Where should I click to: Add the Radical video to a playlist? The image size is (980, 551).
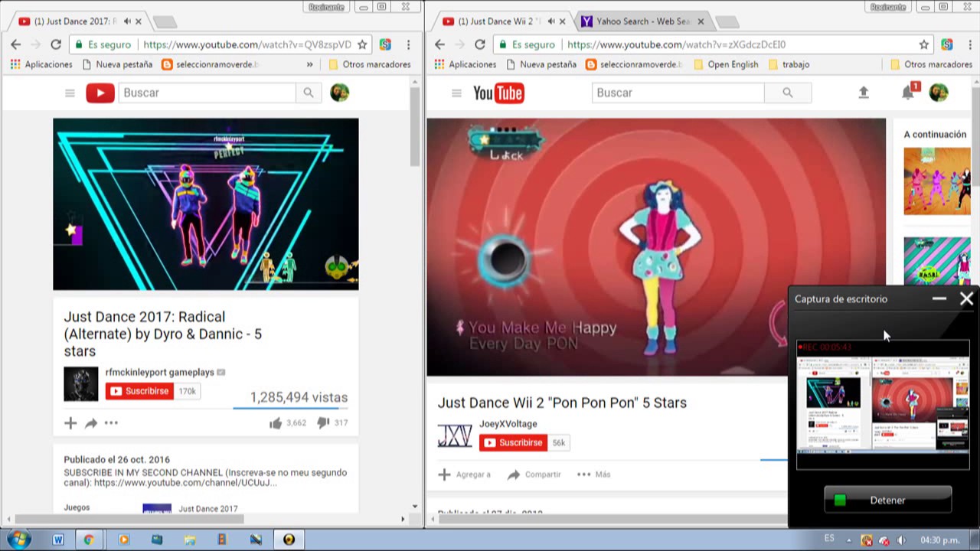[x=70, y=422]
